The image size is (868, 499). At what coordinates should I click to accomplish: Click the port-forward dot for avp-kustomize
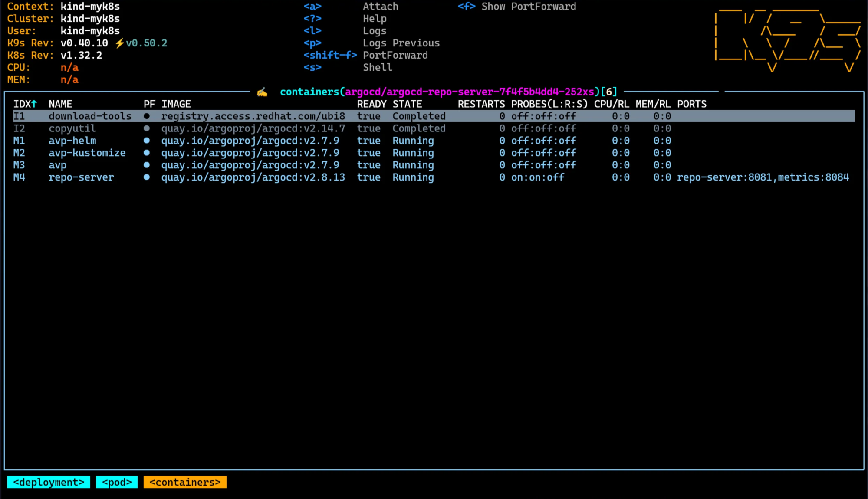pyautogui.click(x=147, y=153)
